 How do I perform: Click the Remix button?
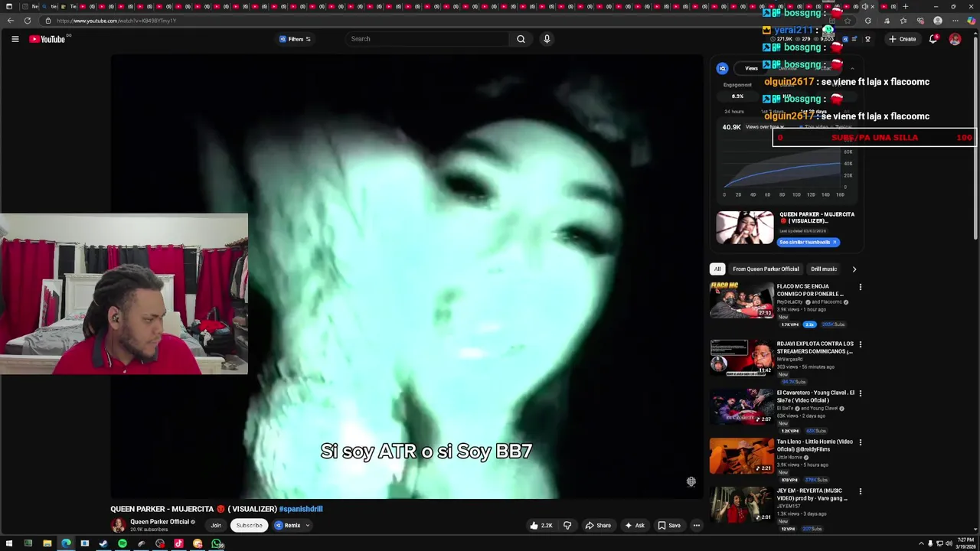[x=288, y=526]
